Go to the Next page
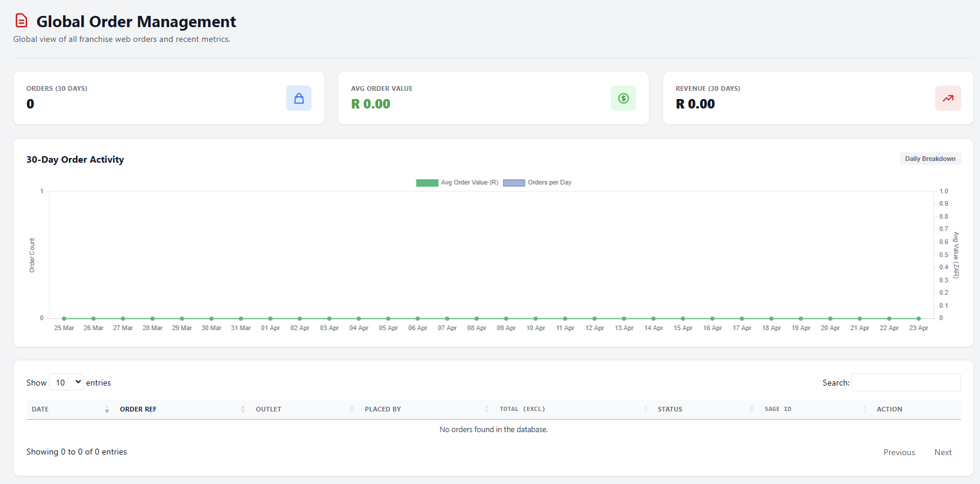This screenshot has height=484, width=980. click(943, 452)
